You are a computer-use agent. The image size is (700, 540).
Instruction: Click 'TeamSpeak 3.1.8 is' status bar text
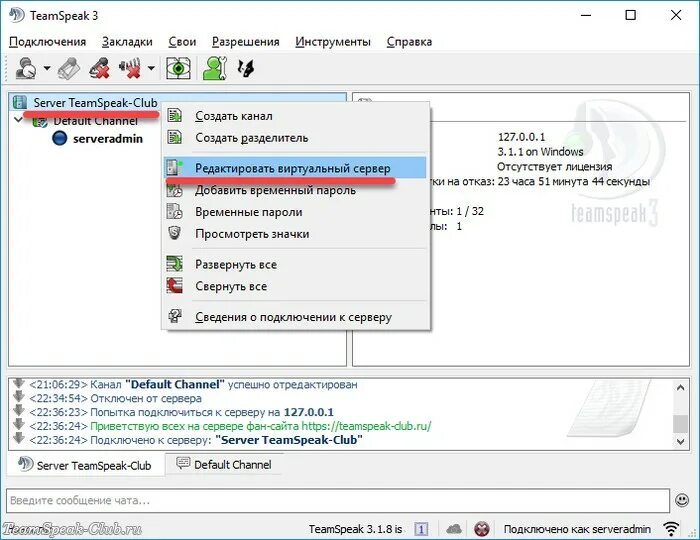click(356, 529)
